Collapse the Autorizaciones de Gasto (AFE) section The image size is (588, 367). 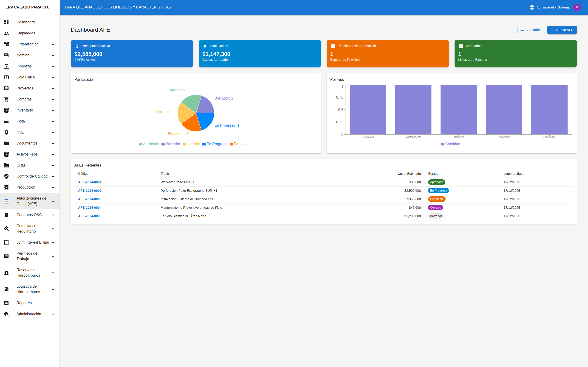coord(53,201)
